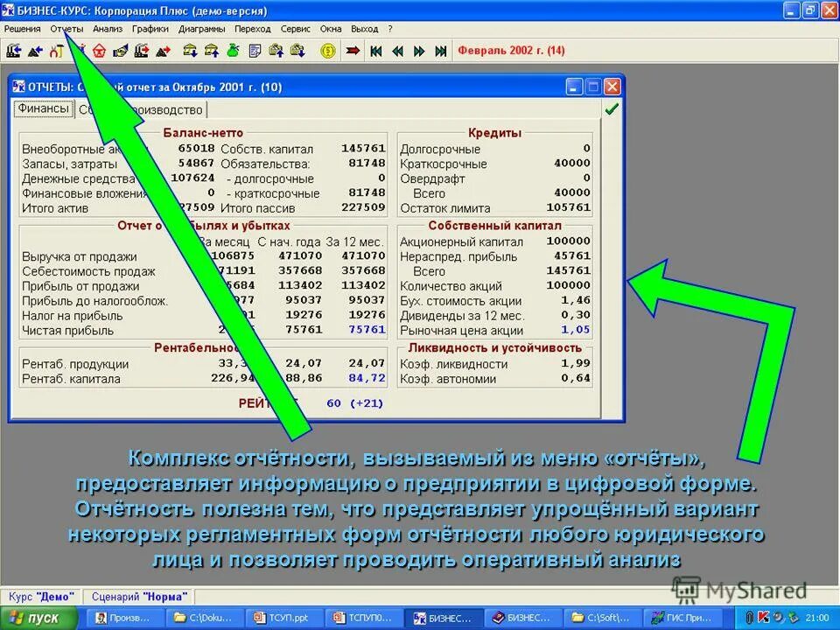Click the green money bag icon

click(x=233, y=51)
